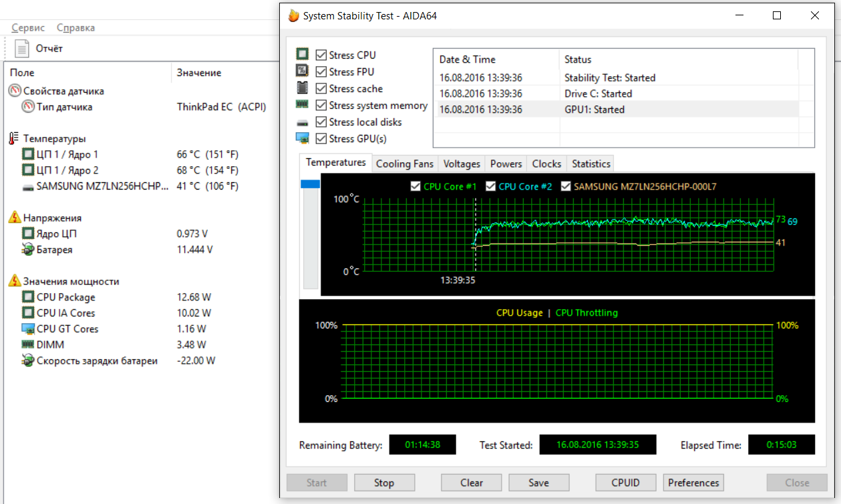Viewport: 841px width, 504px height.
Task: Click the chip icon beside Ядро ЦП
Action: [28, 234]
